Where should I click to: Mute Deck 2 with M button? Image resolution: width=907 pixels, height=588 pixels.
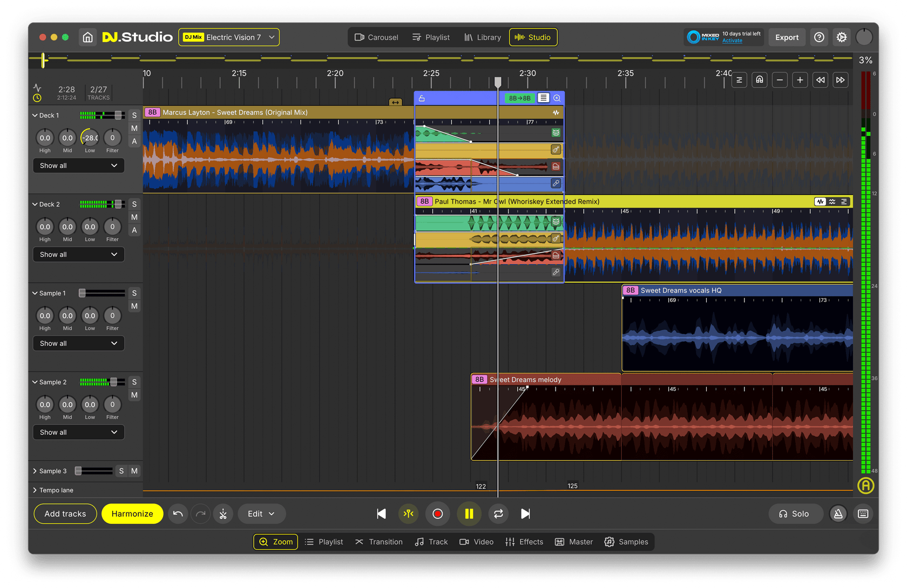point(134,217)
